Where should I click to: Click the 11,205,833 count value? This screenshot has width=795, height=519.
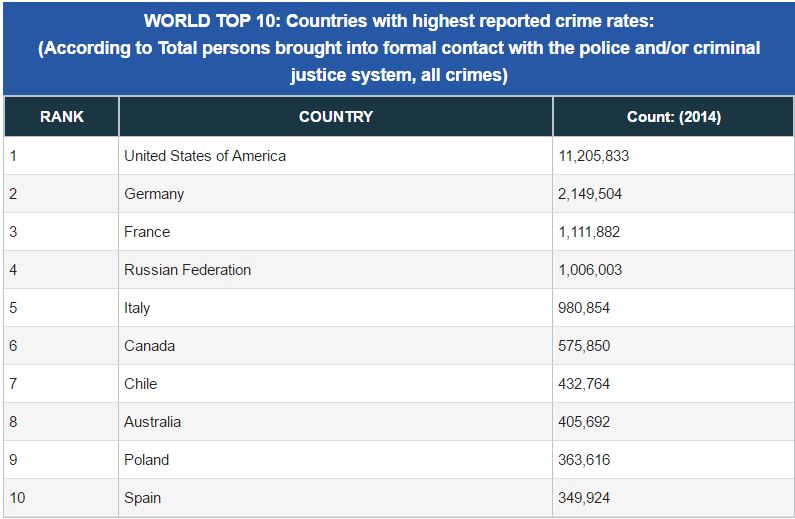594,156
